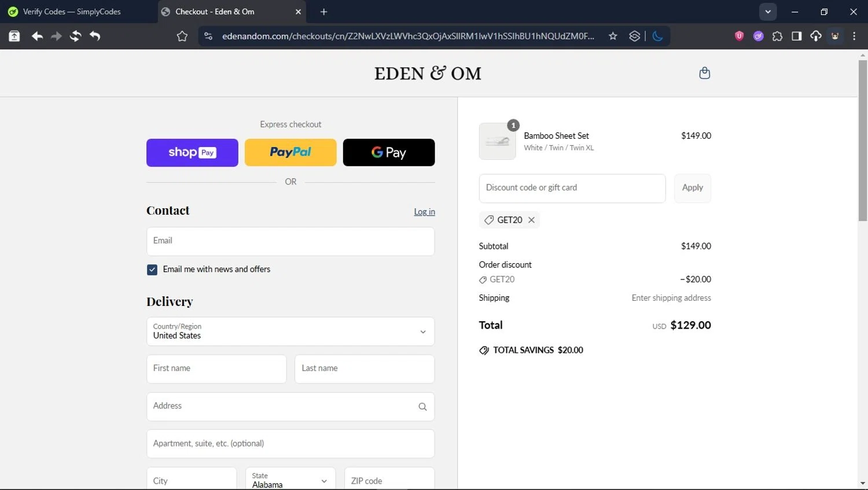Pay with Shop Pay express button
The width and height of the screenshot is (868, 490).
tap(192, 153)
